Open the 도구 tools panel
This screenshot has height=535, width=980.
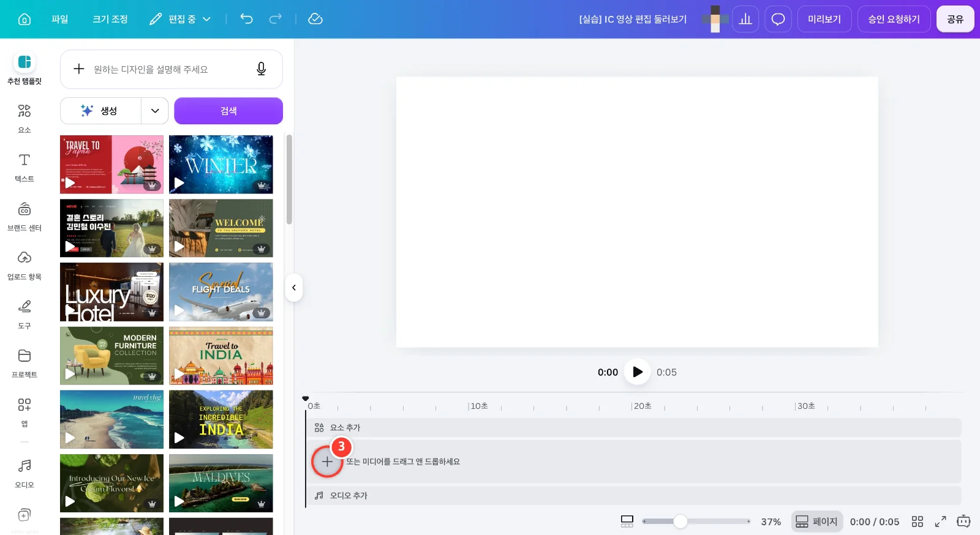point(24,314)
